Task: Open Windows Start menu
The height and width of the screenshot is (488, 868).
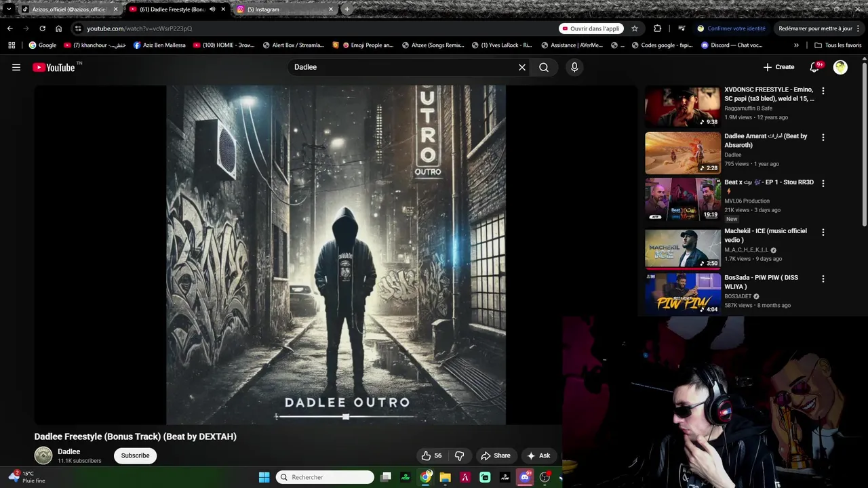Action: pos(264,477)
